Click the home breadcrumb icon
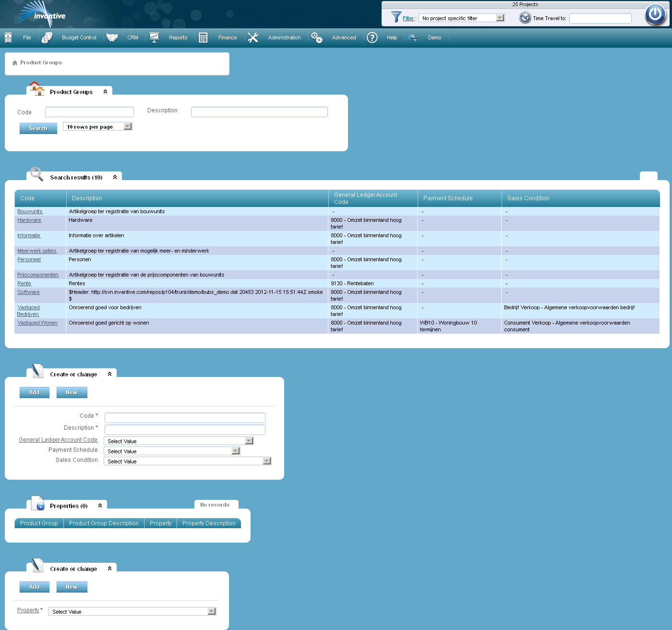 [x=15, y=63]
